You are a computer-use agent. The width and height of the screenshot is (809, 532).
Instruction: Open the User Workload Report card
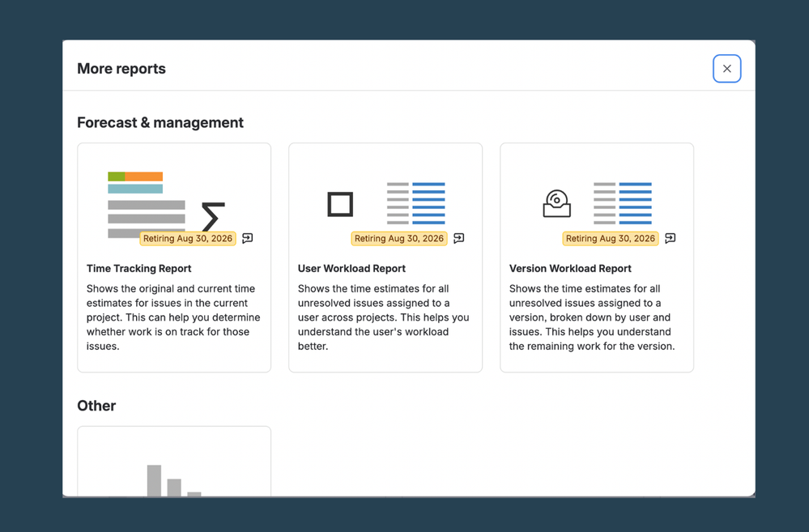click(385, 257)
